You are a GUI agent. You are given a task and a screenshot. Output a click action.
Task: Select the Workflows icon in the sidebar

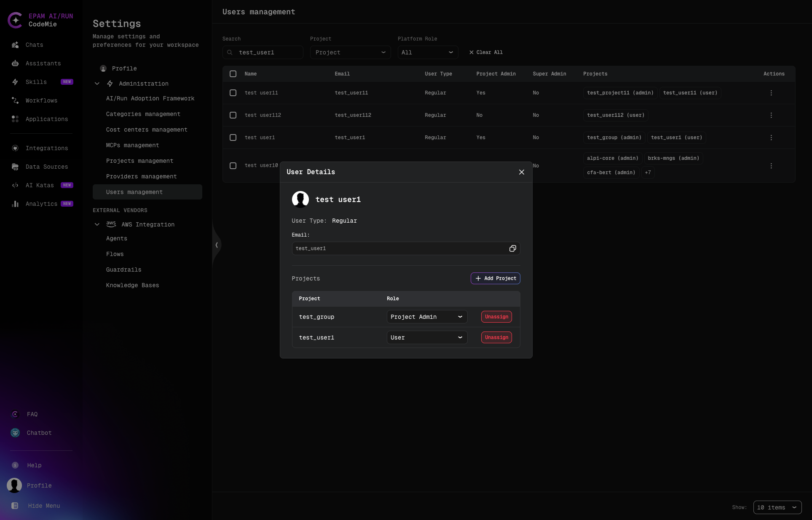pos(15,100)
